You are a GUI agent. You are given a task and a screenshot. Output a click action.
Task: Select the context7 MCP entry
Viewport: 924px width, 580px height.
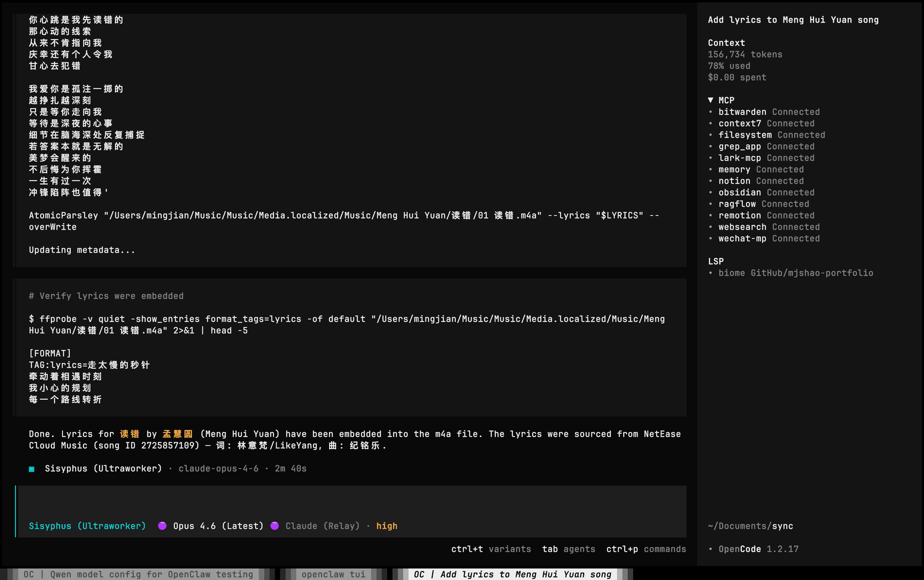[x=761, y=123]
